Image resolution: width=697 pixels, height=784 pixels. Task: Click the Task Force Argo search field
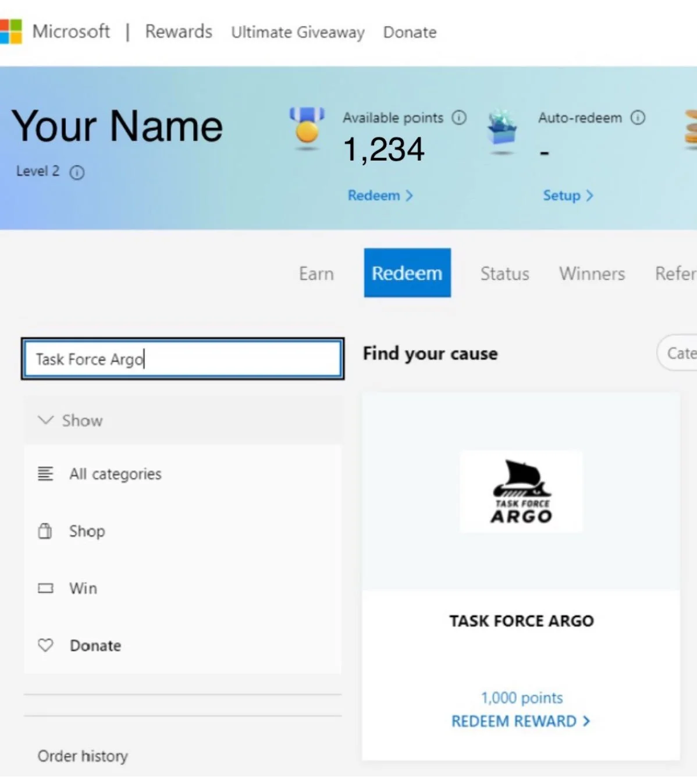[x=183, y=359]
